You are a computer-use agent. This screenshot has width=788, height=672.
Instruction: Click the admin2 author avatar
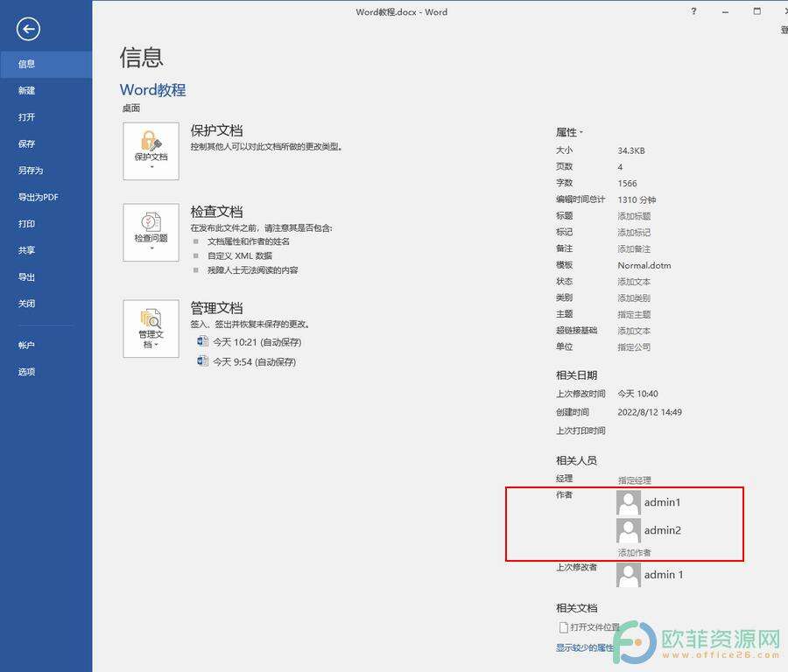pyautogui.click(x=628, y=530)
